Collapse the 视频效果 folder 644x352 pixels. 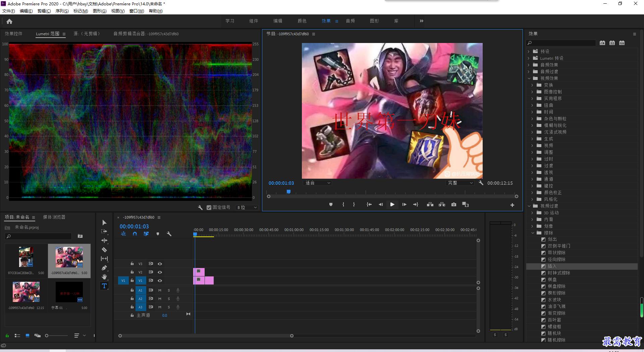[529, 78]
